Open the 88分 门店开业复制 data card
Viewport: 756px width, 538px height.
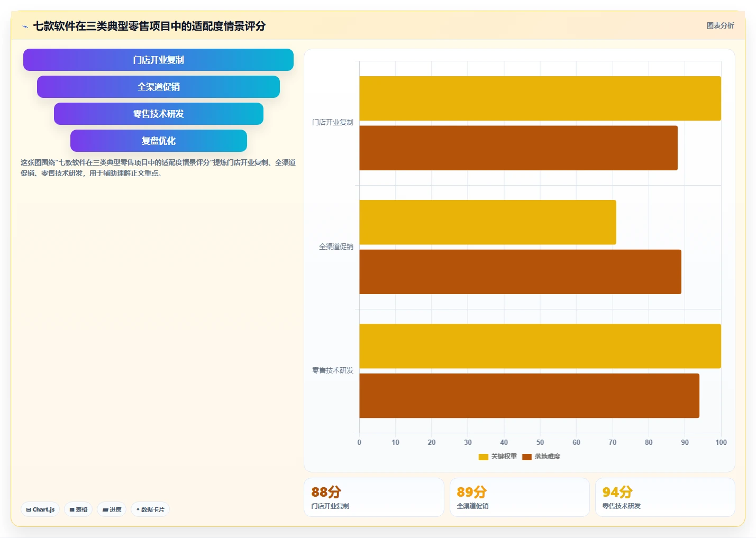[374, 497]
